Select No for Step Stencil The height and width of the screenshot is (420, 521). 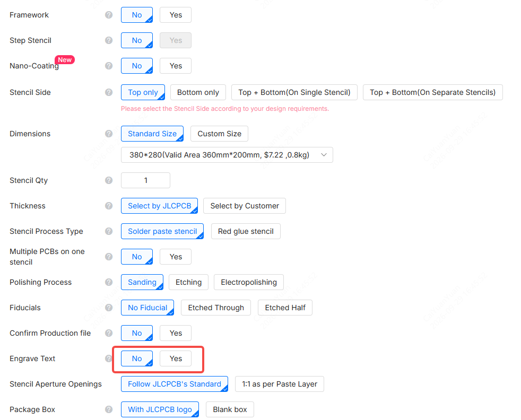tap(137, 40)
